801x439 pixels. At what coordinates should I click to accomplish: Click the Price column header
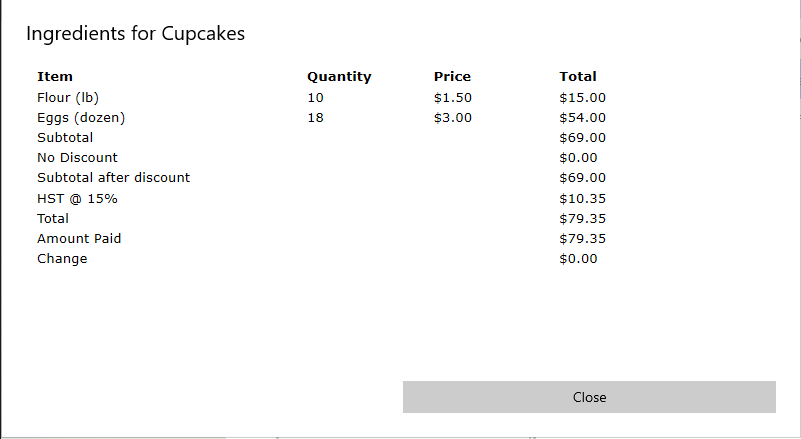click(452, 77)
